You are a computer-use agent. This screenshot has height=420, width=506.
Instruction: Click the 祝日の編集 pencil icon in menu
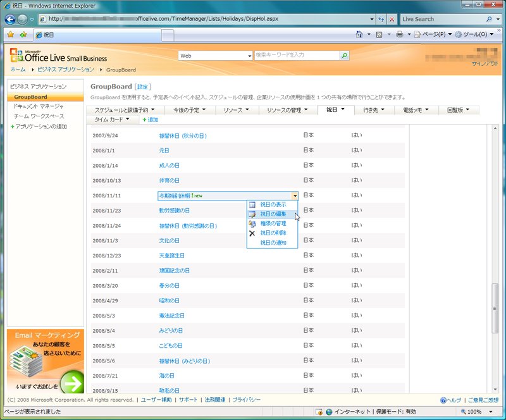tap(252, 214)
